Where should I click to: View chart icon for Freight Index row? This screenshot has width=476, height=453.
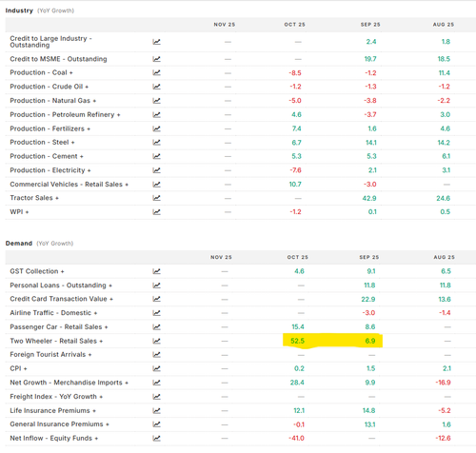click(x=156, y=397)
